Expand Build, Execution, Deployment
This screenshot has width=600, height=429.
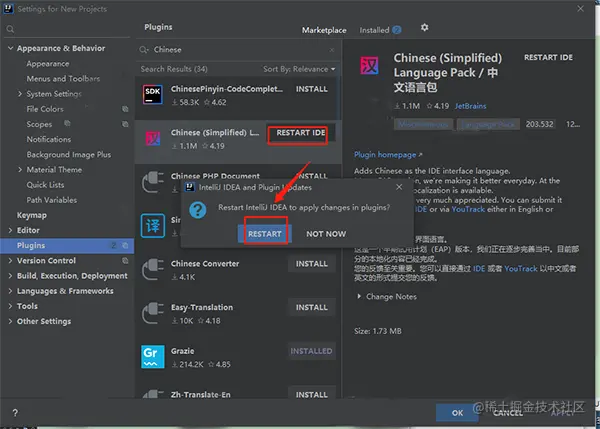click(x=10, y=276)
